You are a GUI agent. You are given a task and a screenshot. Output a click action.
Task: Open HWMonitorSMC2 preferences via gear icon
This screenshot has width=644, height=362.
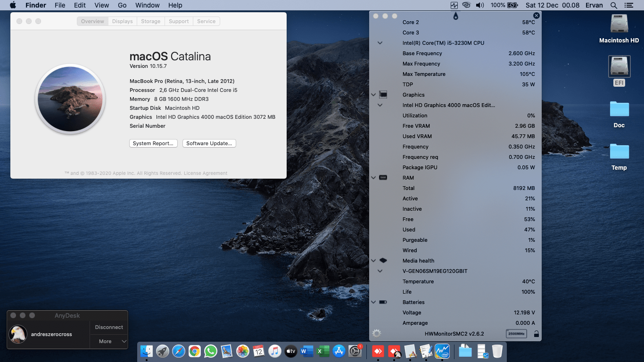pyautogui.click(x=376, y=332)
